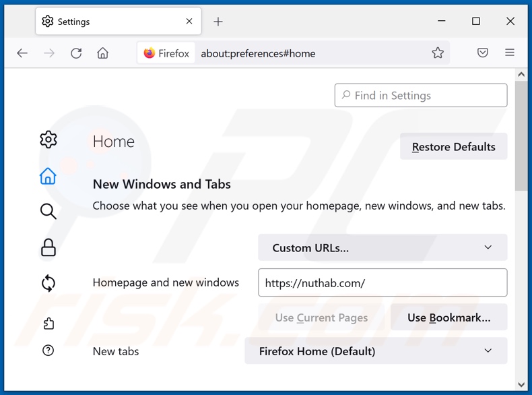Open Search settings category
The height and width of the screenshot is (395, 532).
48,211
